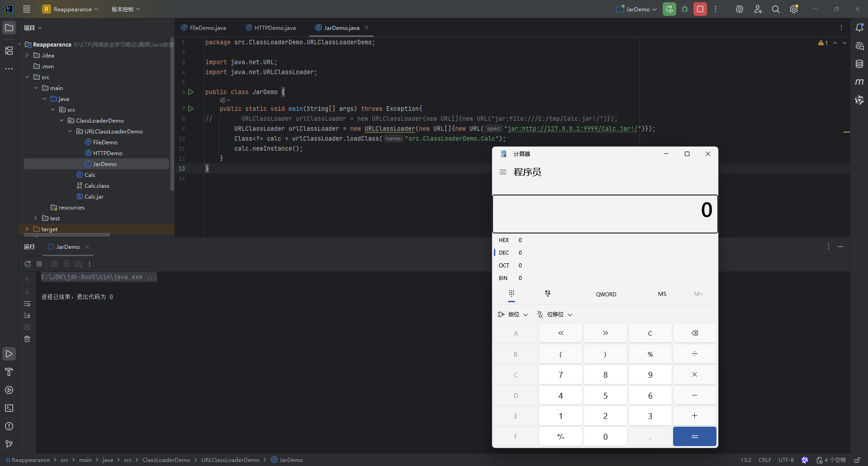Rerun JarDemo in the run panel
Viewport: 868px width, 466px height.
click(28, 264)
